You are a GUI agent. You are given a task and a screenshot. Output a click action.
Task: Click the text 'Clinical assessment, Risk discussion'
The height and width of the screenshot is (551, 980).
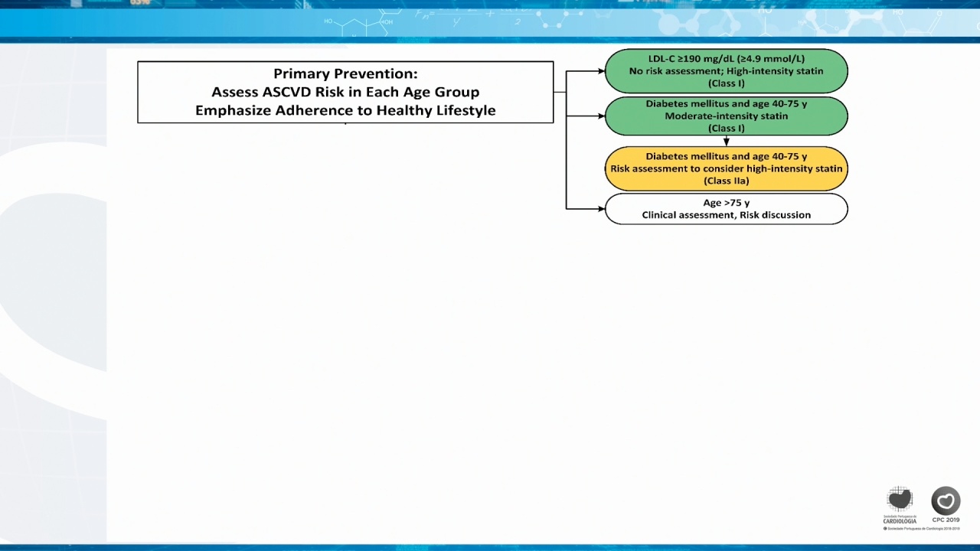726,215
